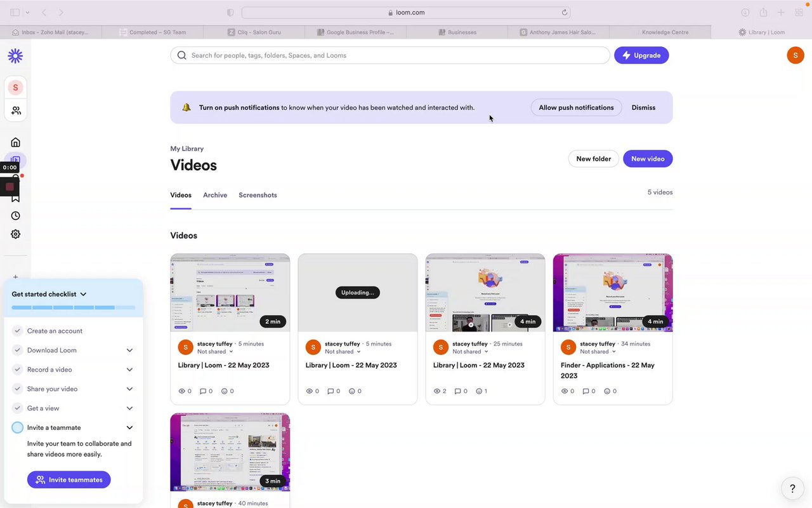Click the plus icon in the sidebar

point(16,277)
